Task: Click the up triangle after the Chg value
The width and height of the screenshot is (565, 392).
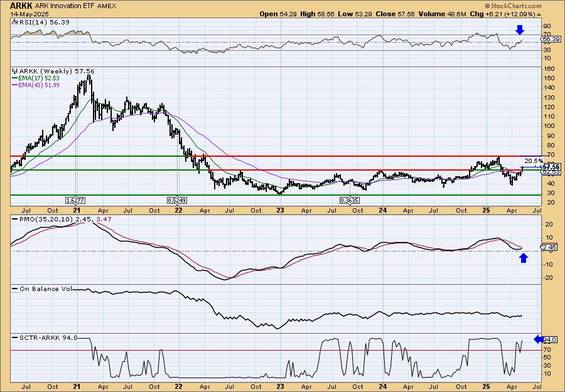Action: (539, 14)
